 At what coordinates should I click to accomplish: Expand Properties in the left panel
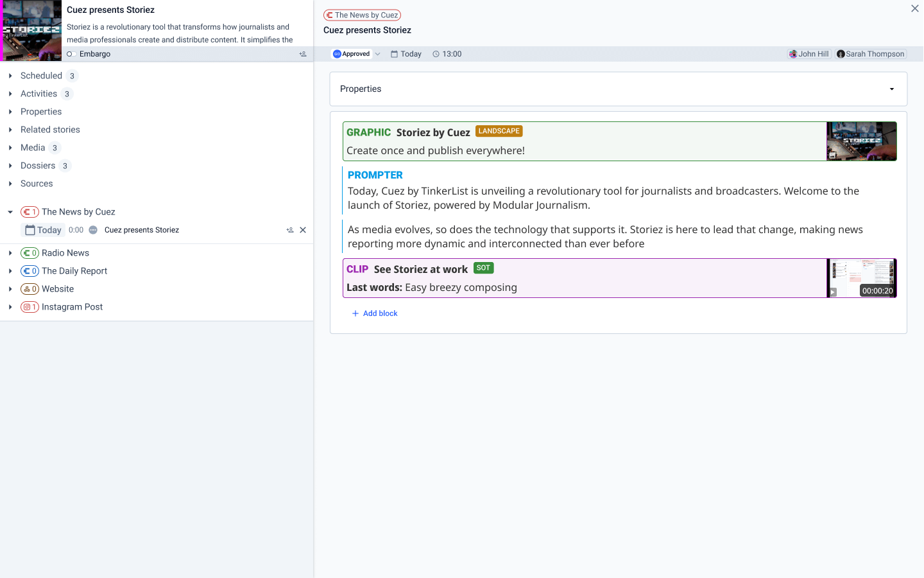click(10, 112)
